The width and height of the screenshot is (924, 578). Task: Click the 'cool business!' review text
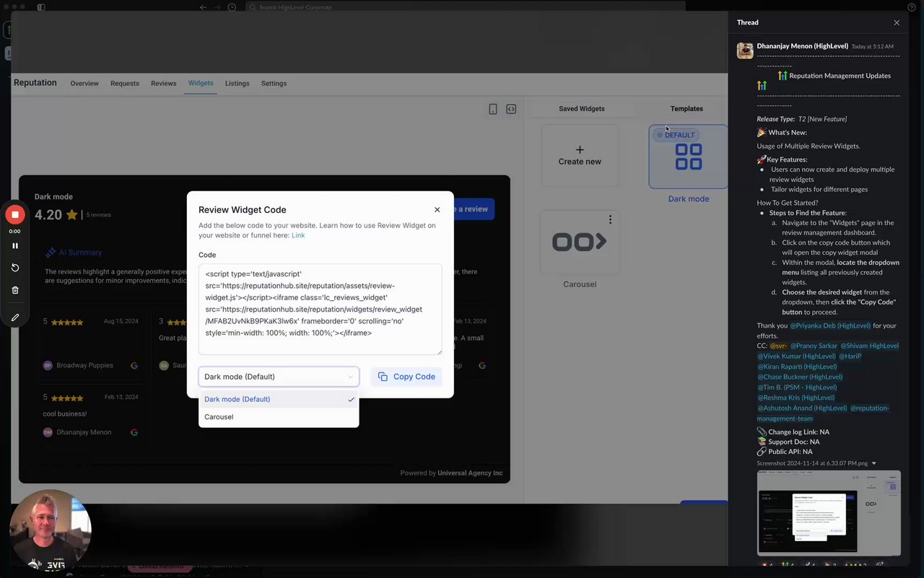tap(65, 414)
